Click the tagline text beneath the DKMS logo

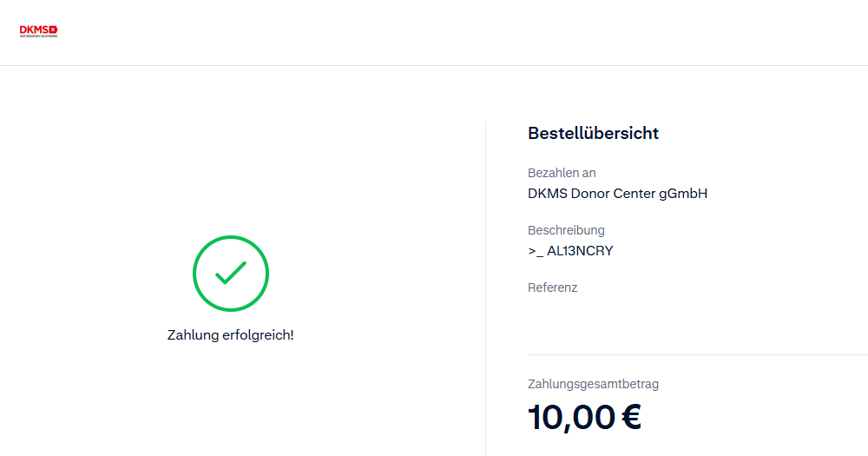click(38, 36)
